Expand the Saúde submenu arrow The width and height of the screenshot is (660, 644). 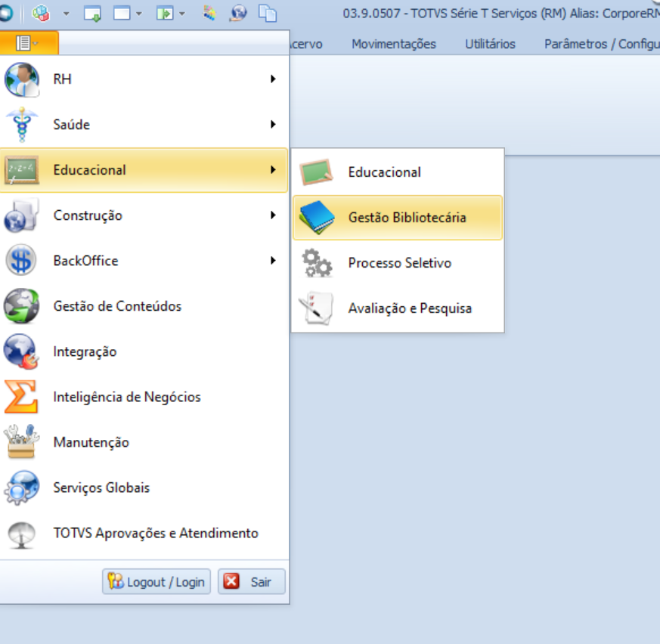click(x=273, y=124)
